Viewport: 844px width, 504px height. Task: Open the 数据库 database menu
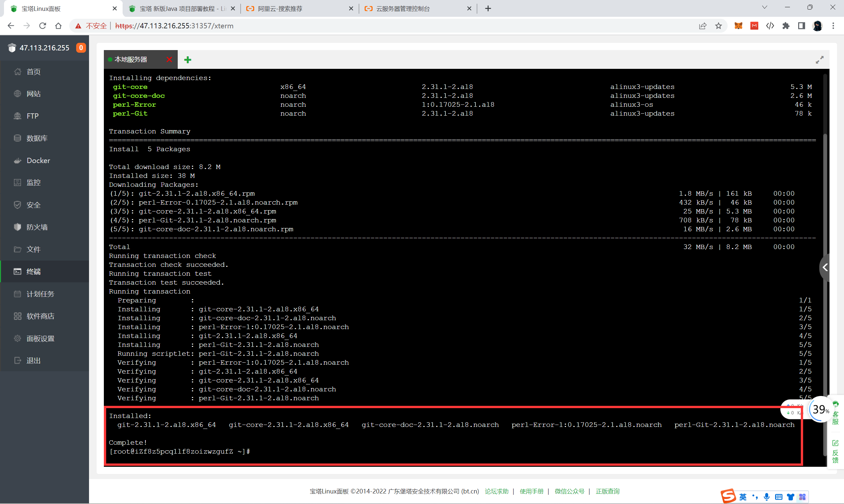click(x=37, y=138)
